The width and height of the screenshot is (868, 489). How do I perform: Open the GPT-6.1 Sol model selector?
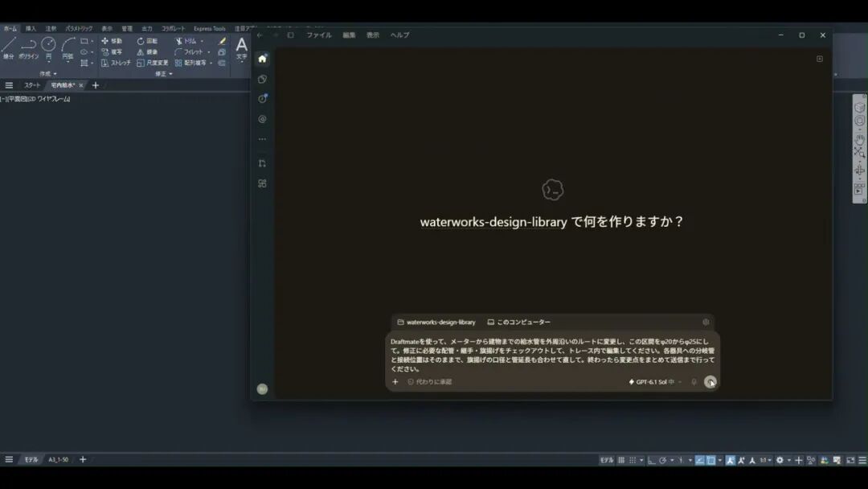point(655,381)
